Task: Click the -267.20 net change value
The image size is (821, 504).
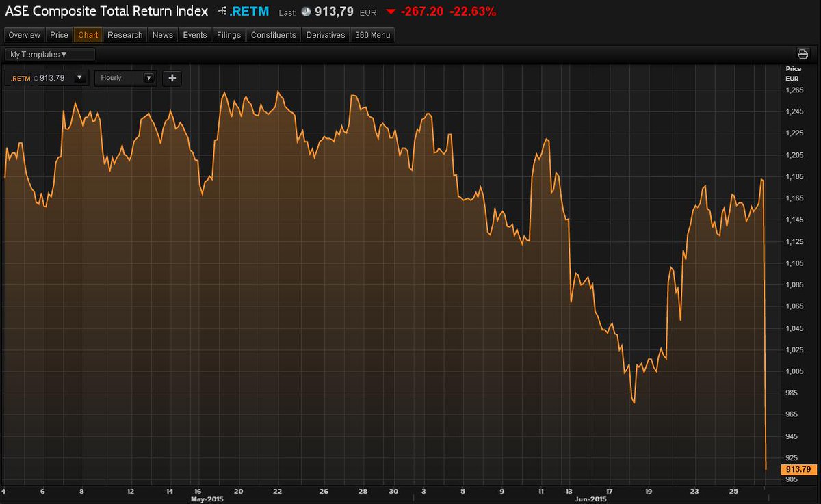Action: 422,12
